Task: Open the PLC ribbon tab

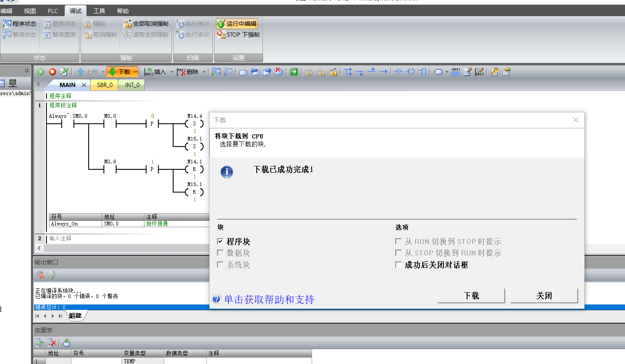Action: (x=53, y=11)
